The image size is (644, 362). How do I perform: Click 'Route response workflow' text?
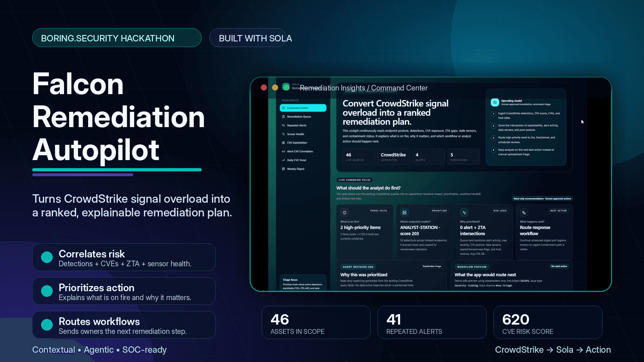(535, 230)
